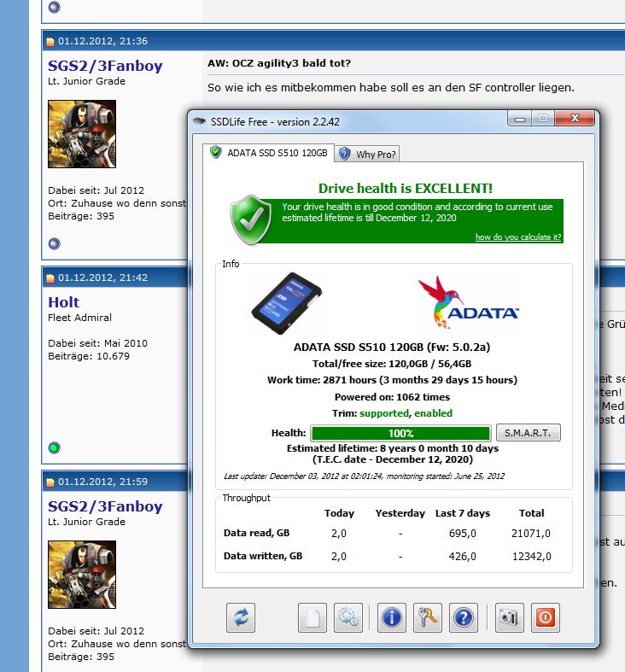Click Trim 'supported, enabled' text

coord(406,413)
